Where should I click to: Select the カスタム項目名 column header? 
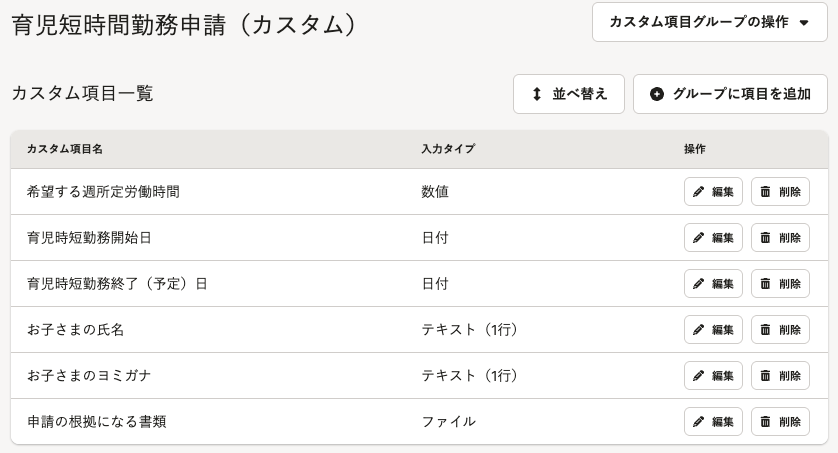65,149
